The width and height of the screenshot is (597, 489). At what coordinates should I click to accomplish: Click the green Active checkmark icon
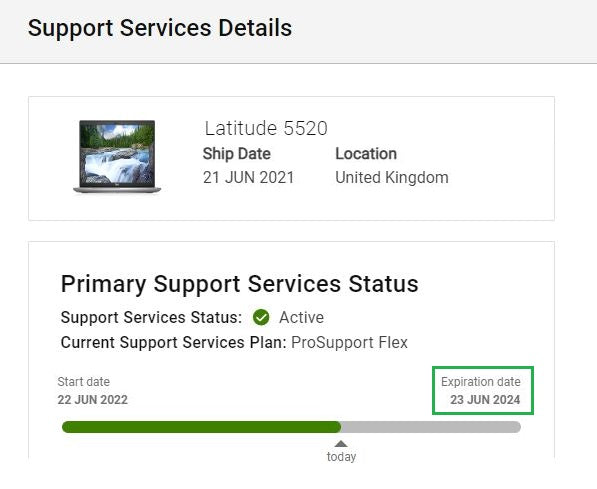click(261, 317)
